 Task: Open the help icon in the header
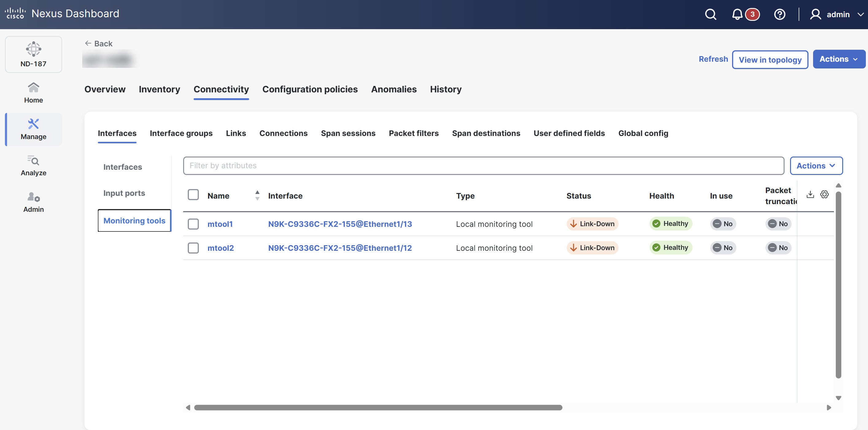[779, 14]
